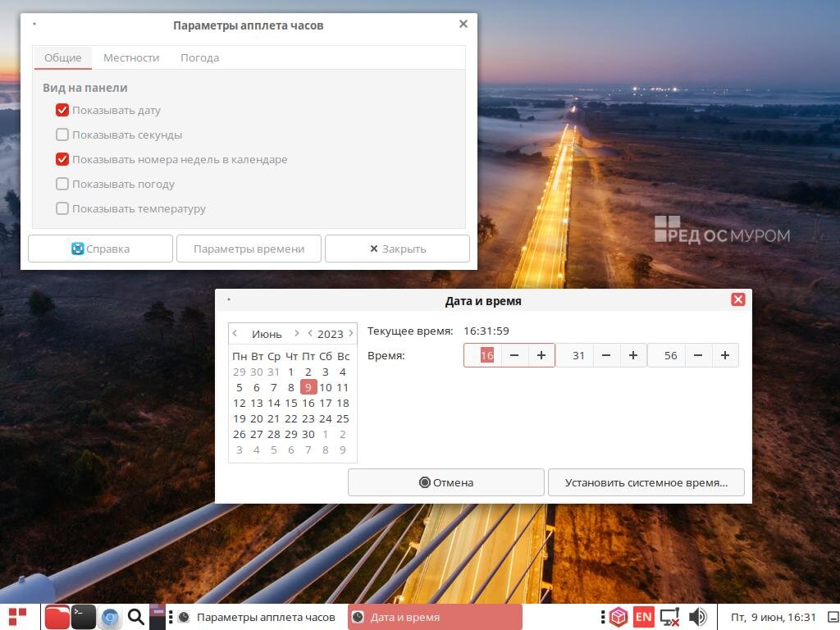Open the network connection tray icon
Viewport: 840px width, 630px height.
pos(669,617)
